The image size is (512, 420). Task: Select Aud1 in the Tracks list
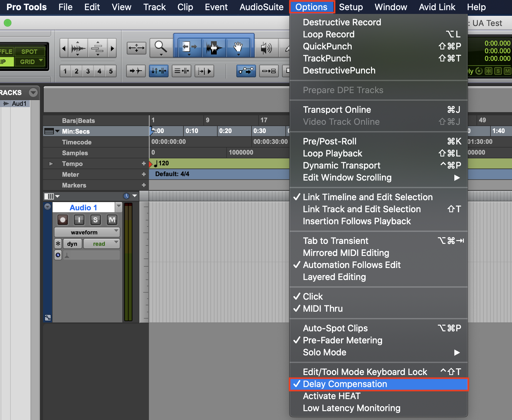tap(19, 104)
